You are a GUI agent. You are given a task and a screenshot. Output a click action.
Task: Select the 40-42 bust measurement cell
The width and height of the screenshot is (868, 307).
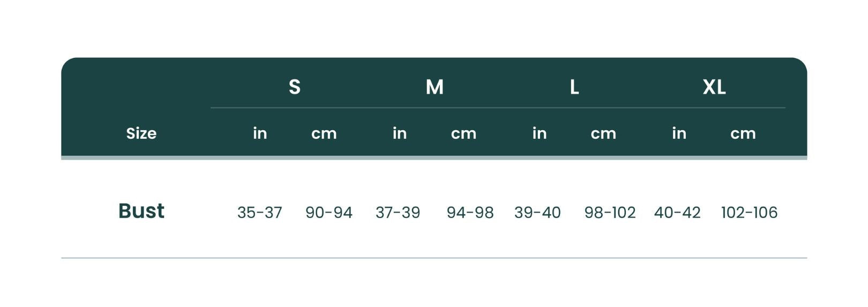[x=677, y=213]
